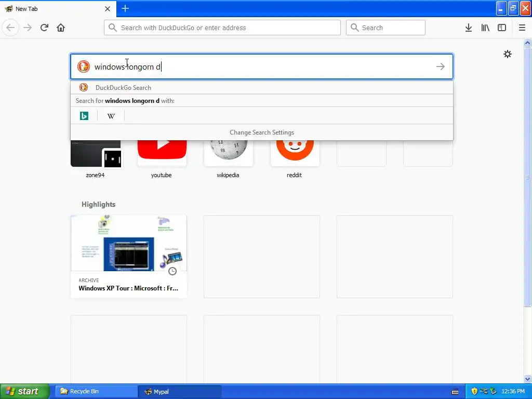Open Change Search Settings
Viewport: 532px width, 399px height.
click(x=262, y=132)
